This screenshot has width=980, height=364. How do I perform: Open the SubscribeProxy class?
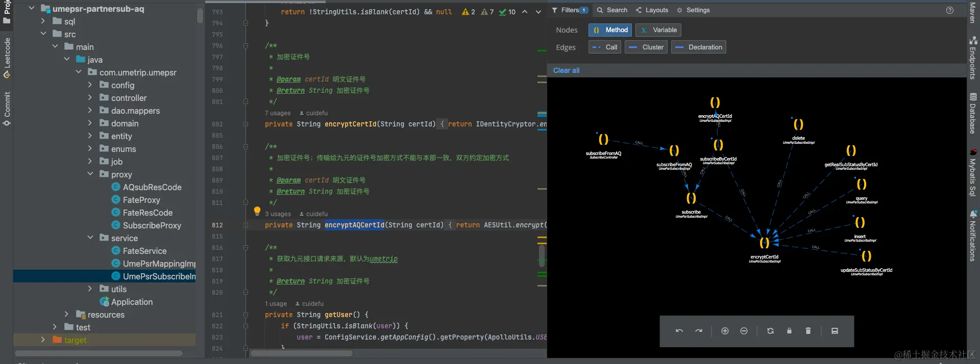coord(152,225)
